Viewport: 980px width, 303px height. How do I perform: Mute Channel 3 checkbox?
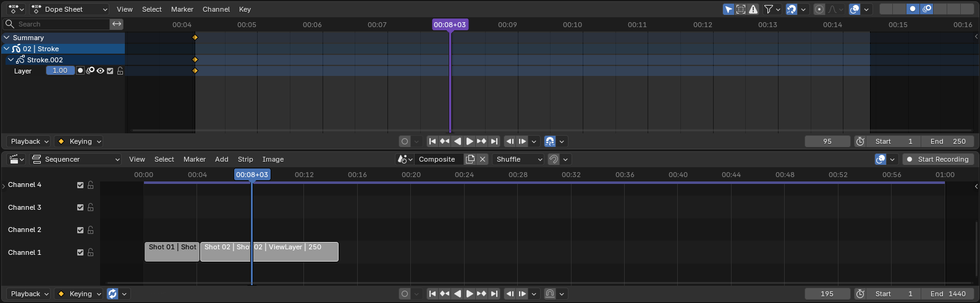pos(80,207)
